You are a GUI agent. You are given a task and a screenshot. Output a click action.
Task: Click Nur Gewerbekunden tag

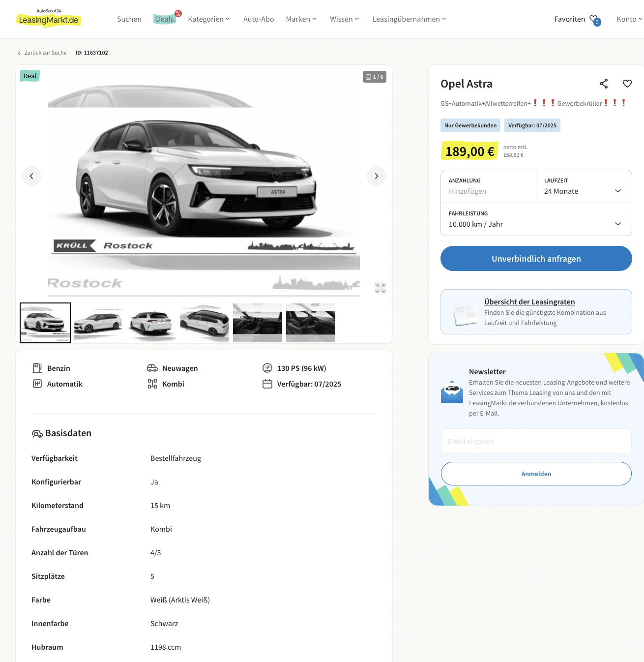(470, 125)
